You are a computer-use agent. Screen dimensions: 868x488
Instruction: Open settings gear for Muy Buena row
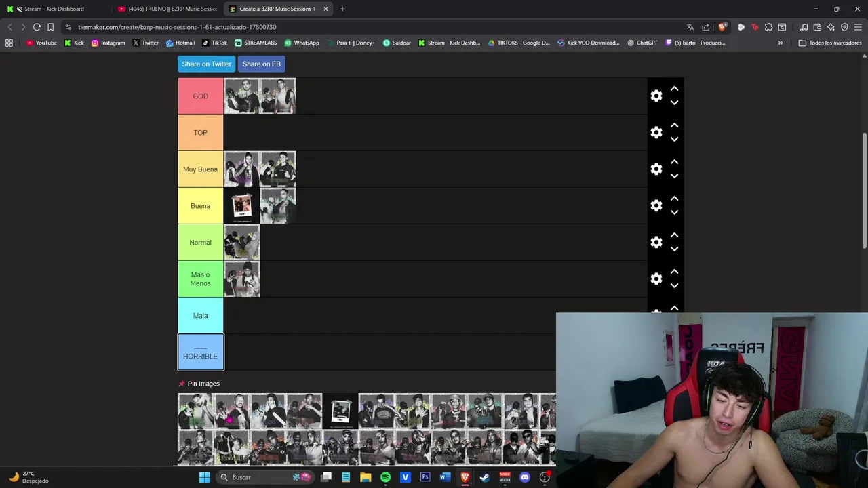[x=656, y=169]
